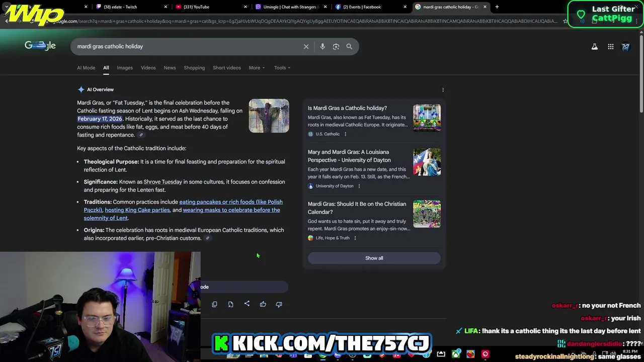Viewport: 644px width, 362px height.
Task: Give the AI Overview a thumbs up
Action: [x=263, y=304]
